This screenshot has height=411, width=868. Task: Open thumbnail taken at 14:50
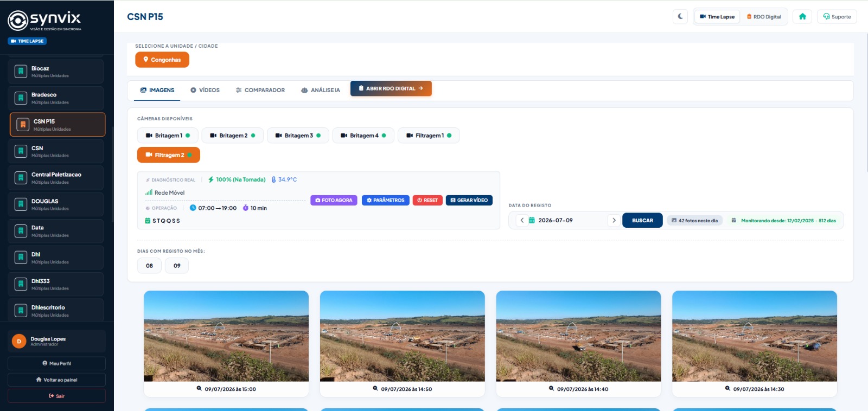(403, 336)
